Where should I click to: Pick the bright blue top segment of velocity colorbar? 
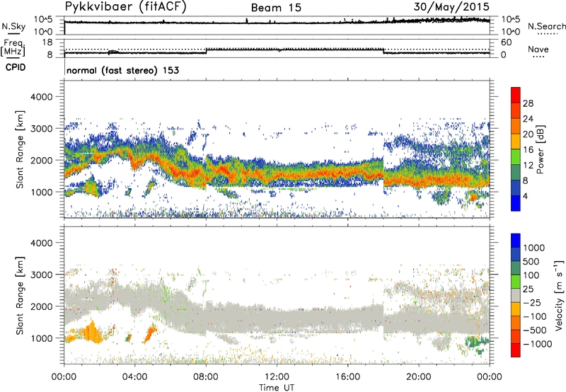(x=516, y=241)
